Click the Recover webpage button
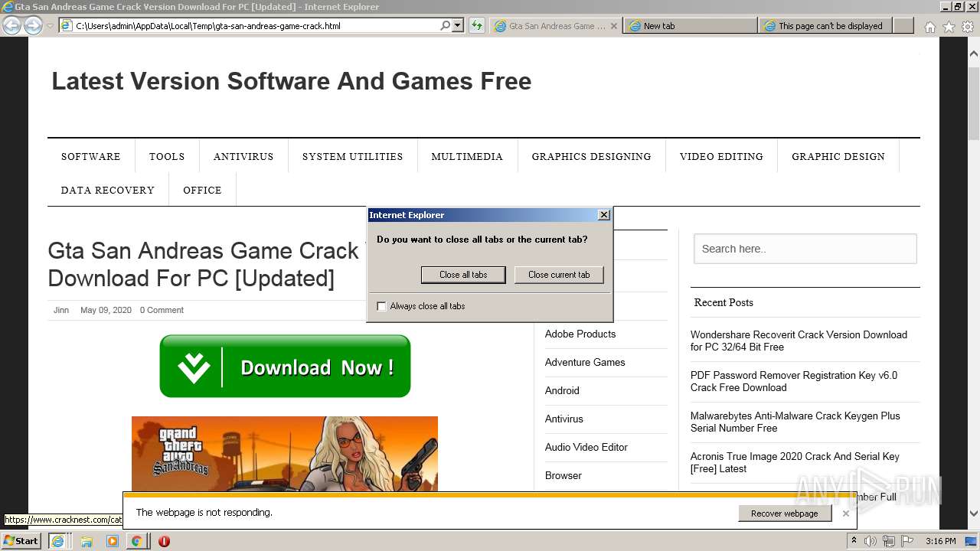This screenshot has height=551, width=980. pyautogui.click(x=785, y=514)
